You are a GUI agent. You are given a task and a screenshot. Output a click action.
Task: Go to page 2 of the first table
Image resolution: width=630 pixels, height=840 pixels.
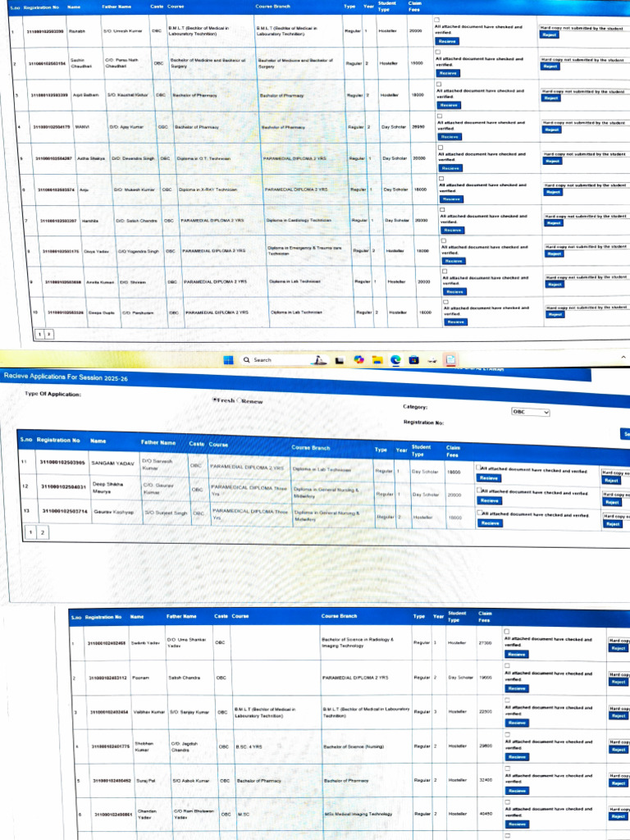point(48,335)
